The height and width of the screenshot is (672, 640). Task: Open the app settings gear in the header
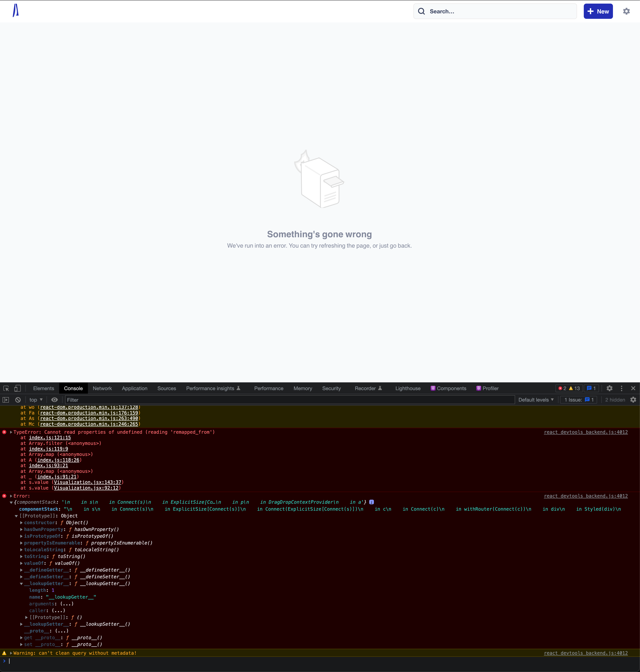pos(626,11)
